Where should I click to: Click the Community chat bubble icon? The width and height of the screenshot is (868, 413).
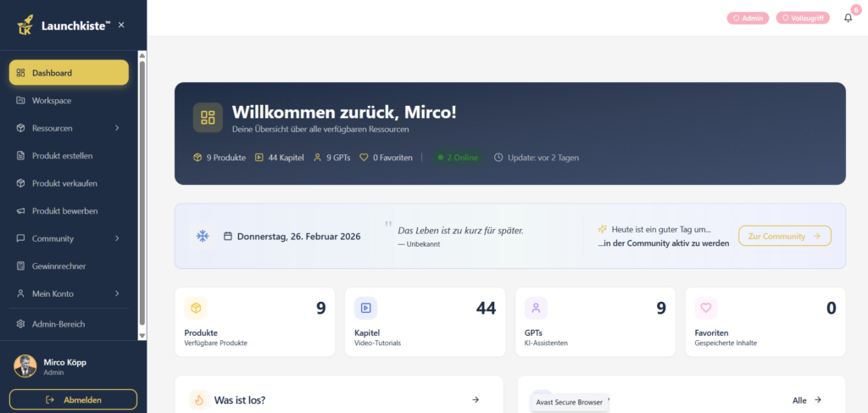[20, 238]
